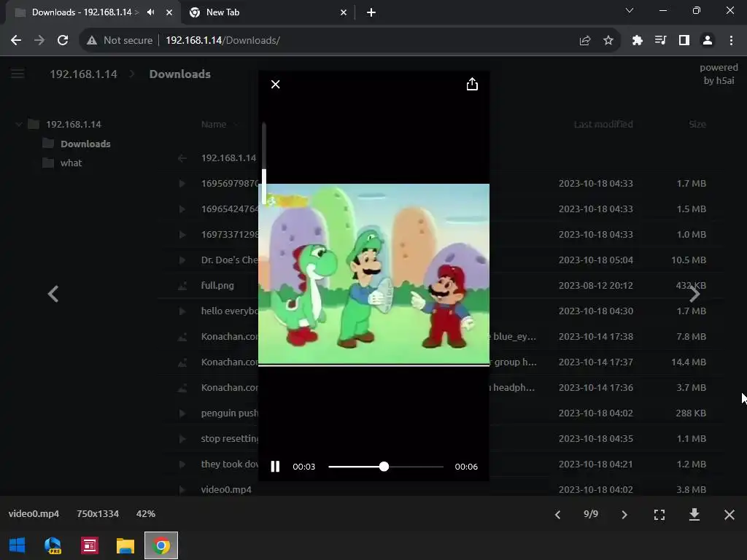
Task: Toggle the browser side panel
Action: (x=684, y=41)
